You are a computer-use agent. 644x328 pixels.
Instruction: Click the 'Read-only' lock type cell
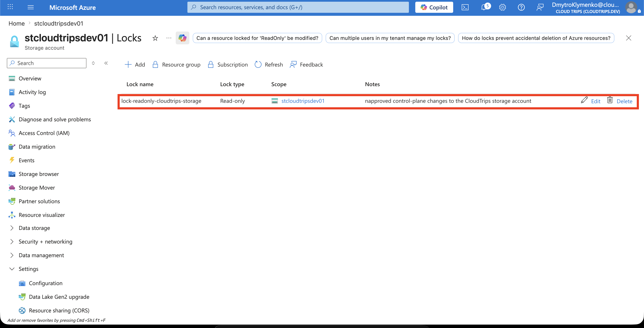pyautogui.click(x=233, y=101)
